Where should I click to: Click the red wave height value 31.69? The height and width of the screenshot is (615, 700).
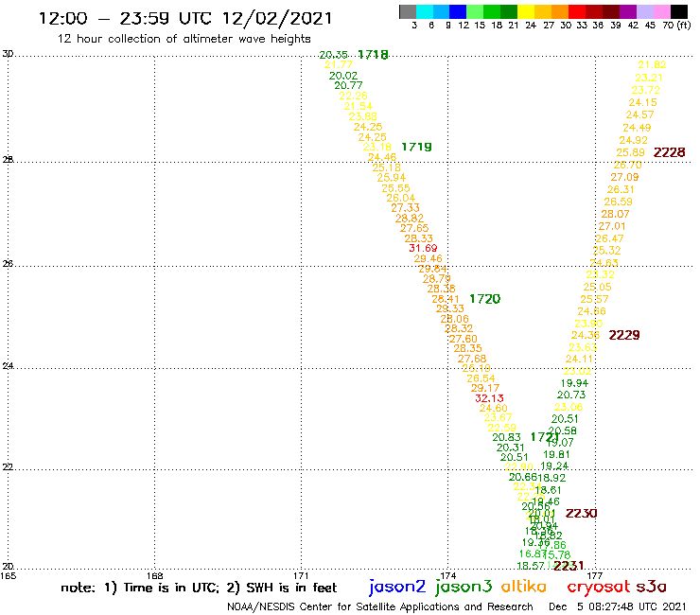(x=423, y=248)
